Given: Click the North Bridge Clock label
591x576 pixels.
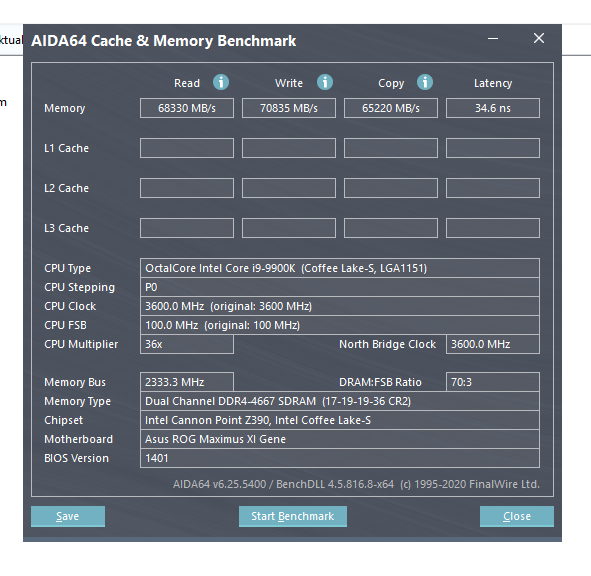Looking at the screenshot, I should point(387,344).
